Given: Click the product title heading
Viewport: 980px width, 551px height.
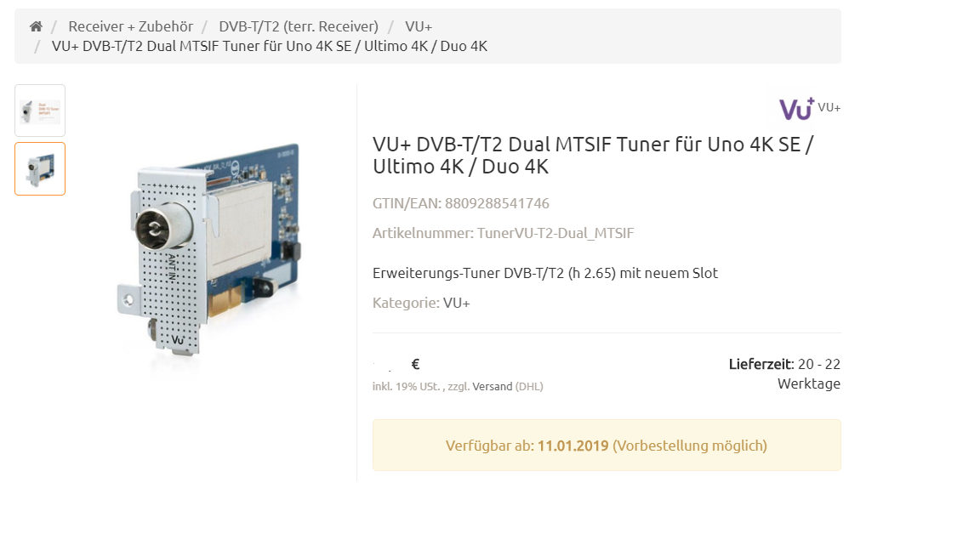Looking at the screenshot, I should tap(592, 156).
